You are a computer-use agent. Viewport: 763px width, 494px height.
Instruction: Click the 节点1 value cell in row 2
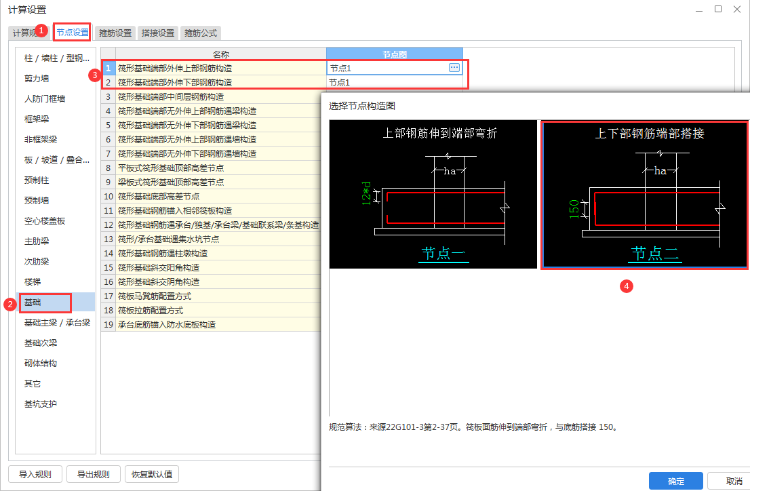(x=395, y=82)
